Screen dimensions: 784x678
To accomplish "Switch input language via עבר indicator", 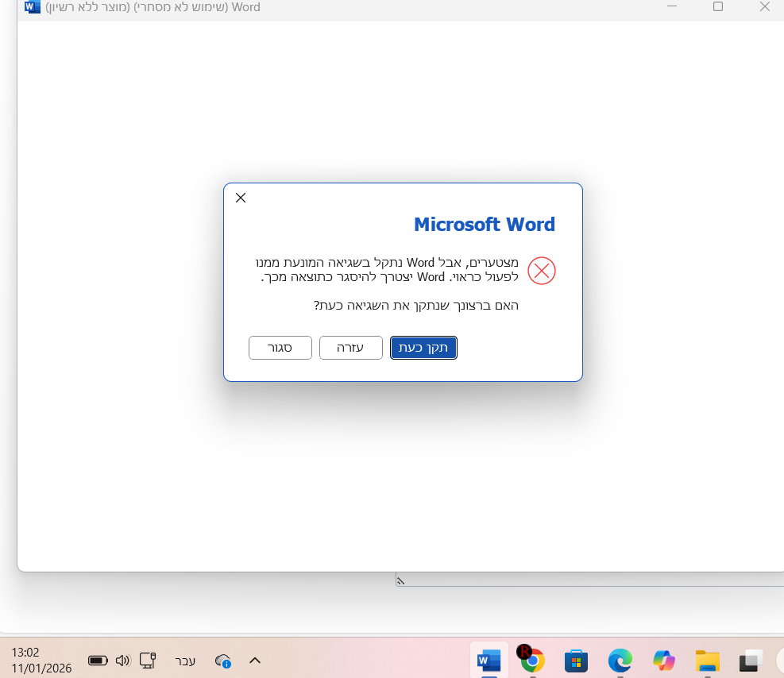I will [185, 661].
